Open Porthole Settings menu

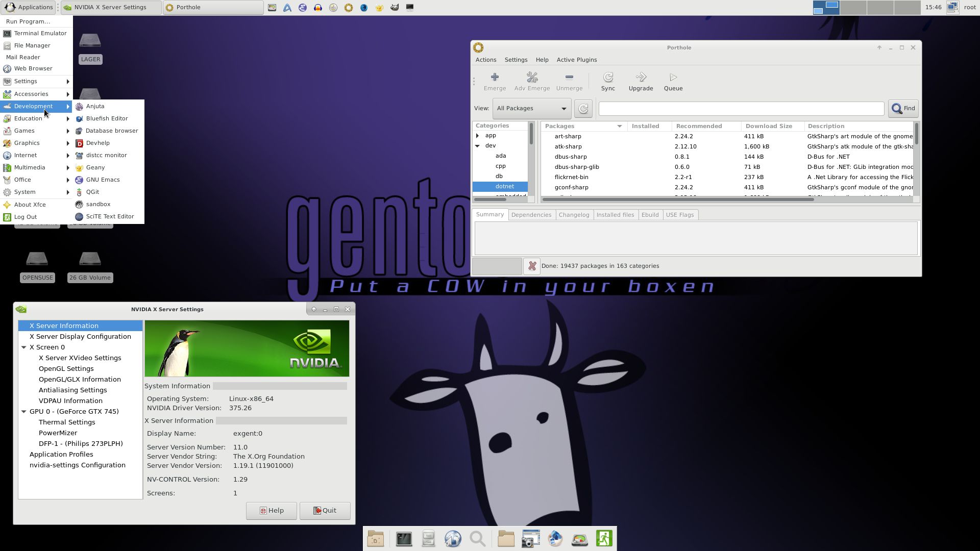pos(516,60)
